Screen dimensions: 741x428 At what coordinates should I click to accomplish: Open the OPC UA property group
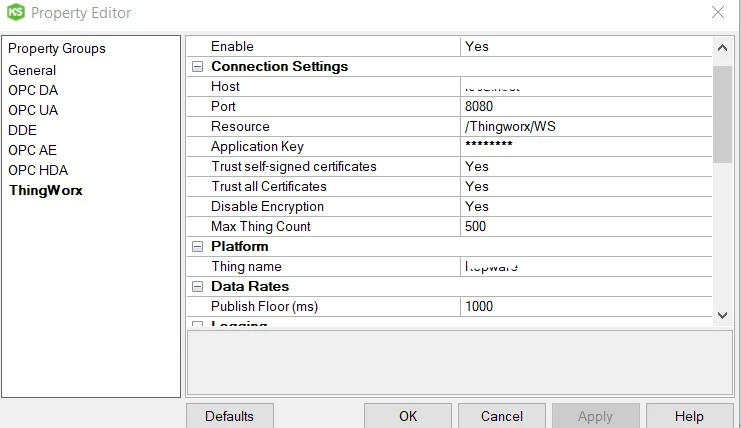click(33, 110)
